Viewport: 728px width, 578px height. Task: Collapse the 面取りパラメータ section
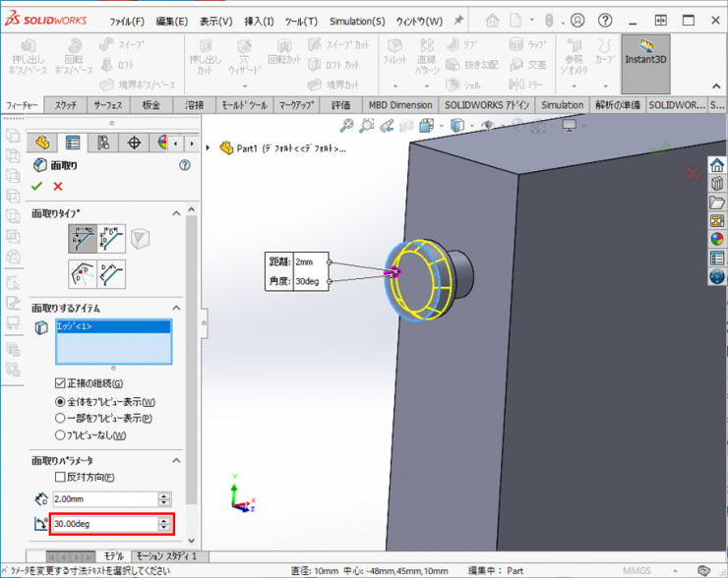pyautogui.click(x=176, y=460)
